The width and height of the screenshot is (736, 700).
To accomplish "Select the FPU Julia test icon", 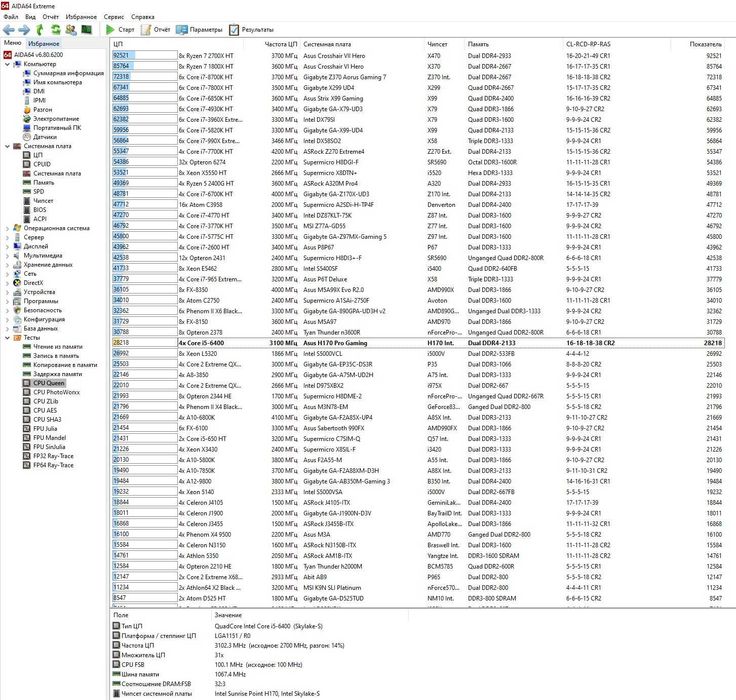I will (27, 428).
